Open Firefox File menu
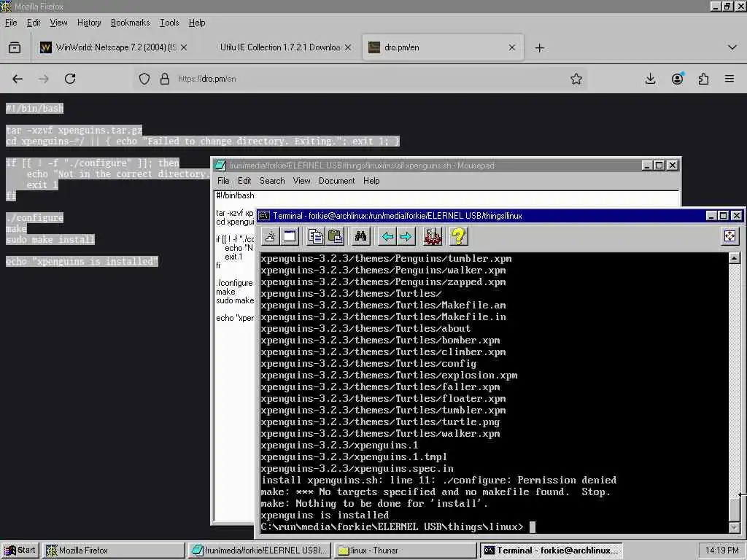The image size is (747, 560). tap(11, 23)
